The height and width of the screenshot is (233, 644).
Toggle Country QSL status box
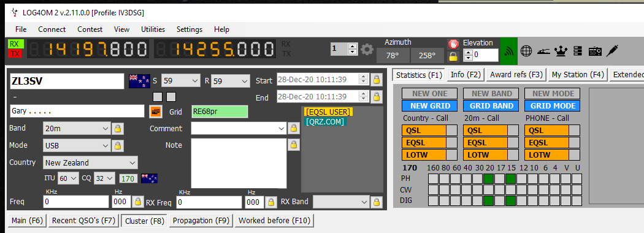click(x=451, y=131)
